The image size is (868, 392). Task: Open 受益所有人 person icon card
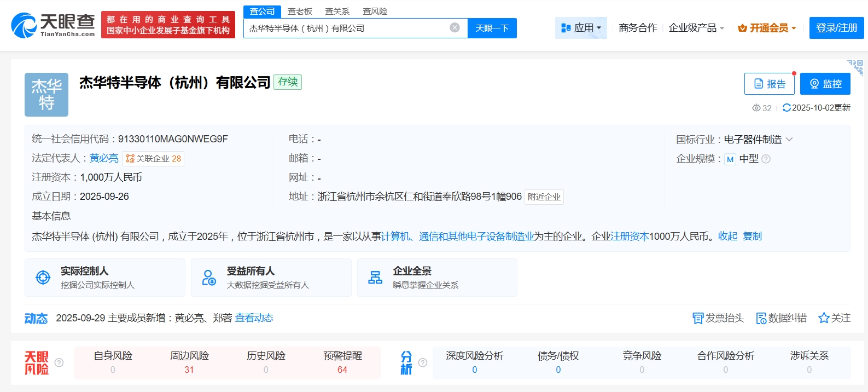pyautogui.click(x=209, y=278)
